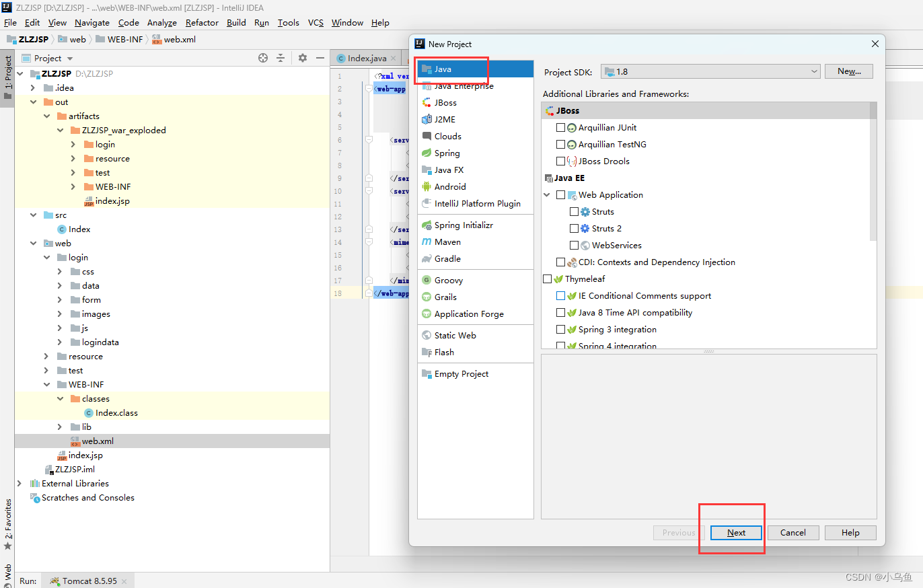Enable Java 8 Time API compatibility
The width and height of the screenshot is (923, 588).
coord(560,313)
